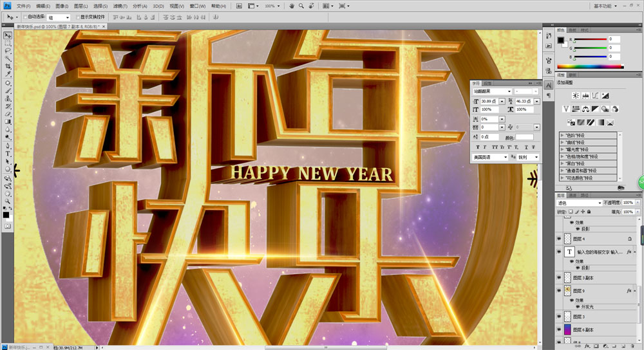This screenshot has height=350, width=644.
Task: Click the delete layer trash icon
Action: [632, 346]
